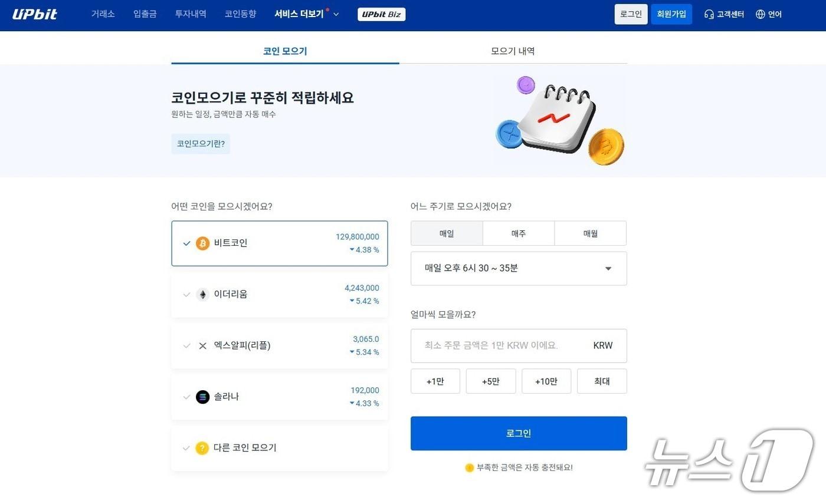Select the Solana coin icon
The width and height of the screenshot is (826, 504).
(x=202, y=397)
